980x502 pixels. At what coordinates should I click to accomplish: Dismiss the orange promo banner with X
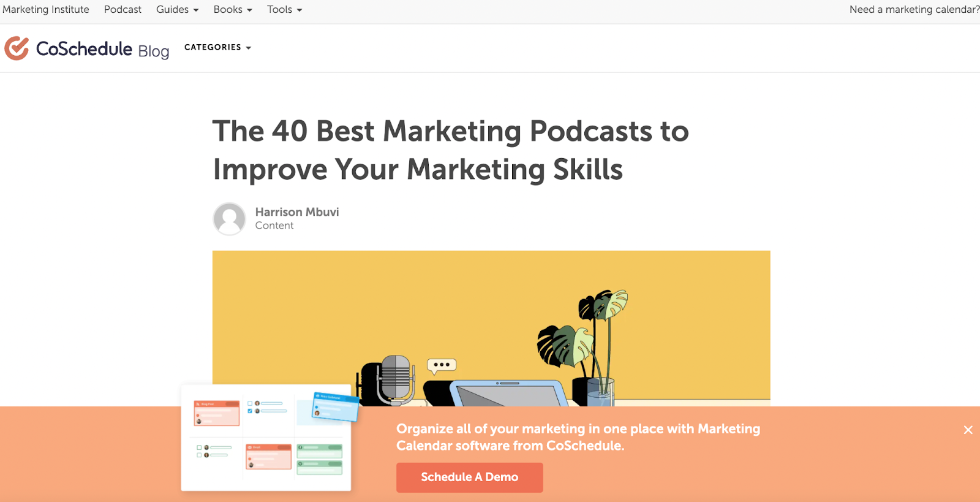click(968, 430)
